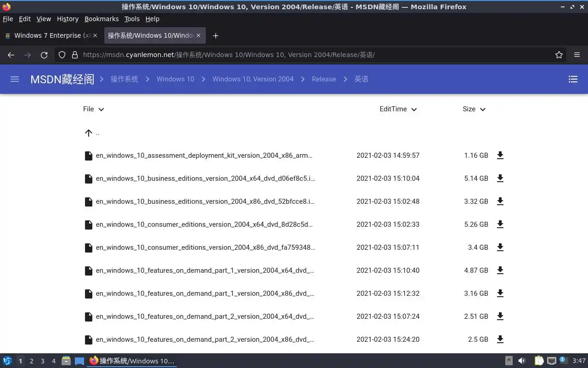The height and width of the screenshot is (368, 588).
Task: Click the 2021-02-03 15:24:20 timestamp
Action: [x=388, y=339]
